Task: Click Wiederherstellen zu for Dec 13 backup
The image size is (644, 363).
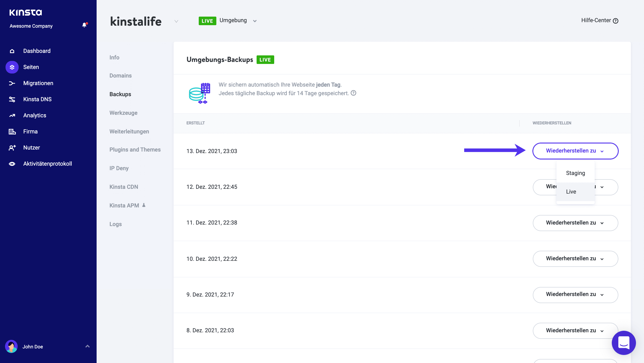Action: pos(575,151)
